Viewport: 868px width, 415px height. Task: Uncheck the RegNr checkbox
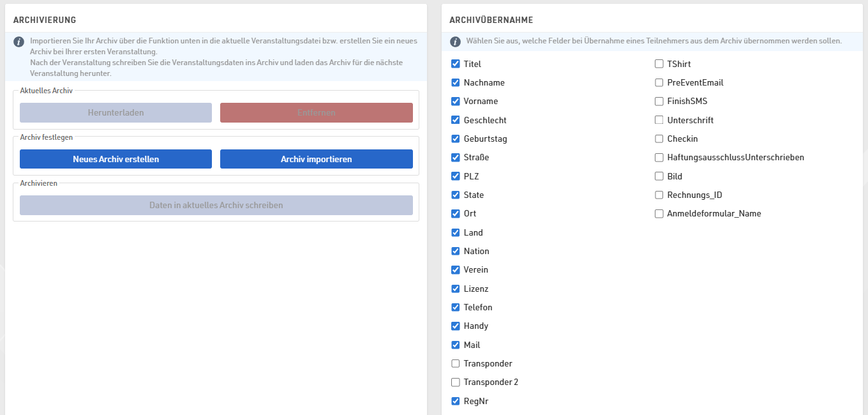[456, 401]
